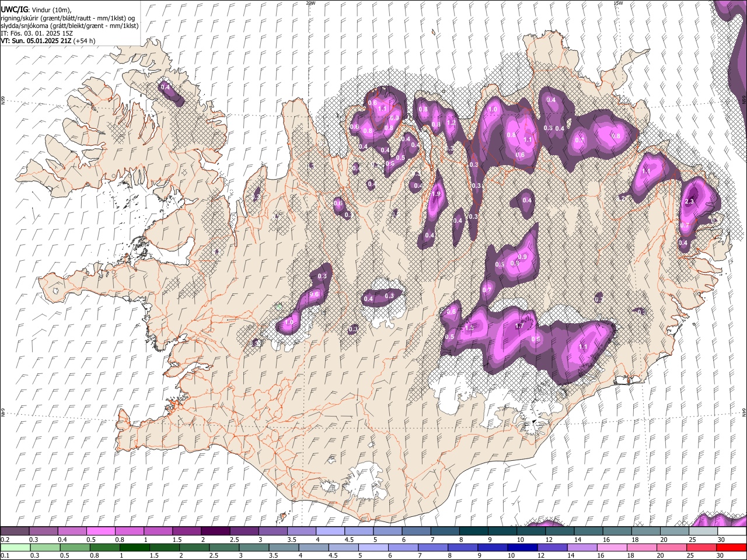The width and height of the screenshot is (747, 560).
Task: Click the '20W' longitude label
Action: (310, 3)
